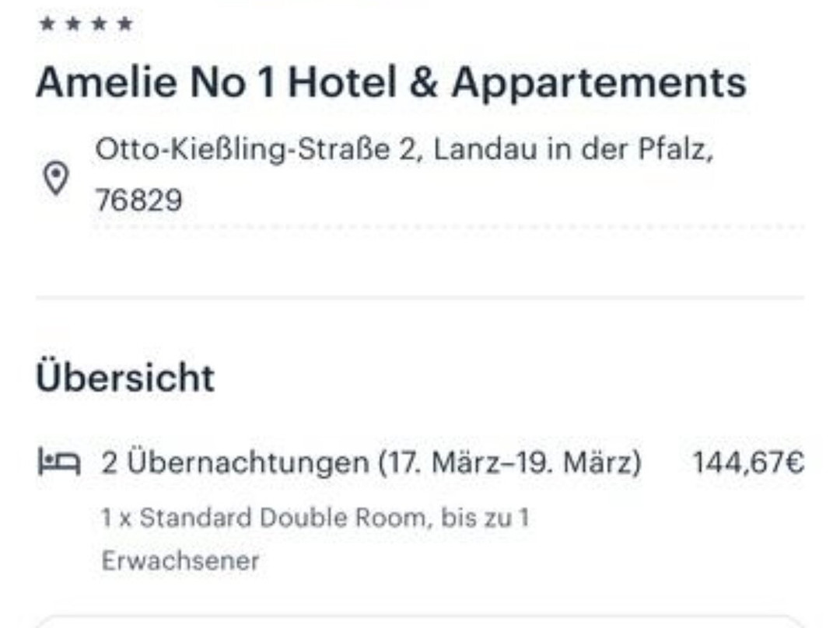Click the location pin icon

pyautogui.click(x=54, y=178)
